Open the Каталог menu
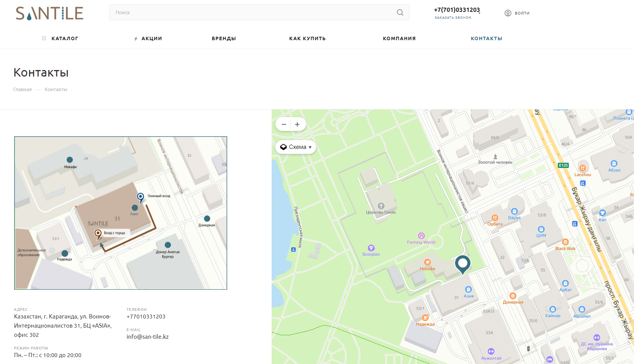The width and height of the screenshot is (634, 364). (65, 39)
